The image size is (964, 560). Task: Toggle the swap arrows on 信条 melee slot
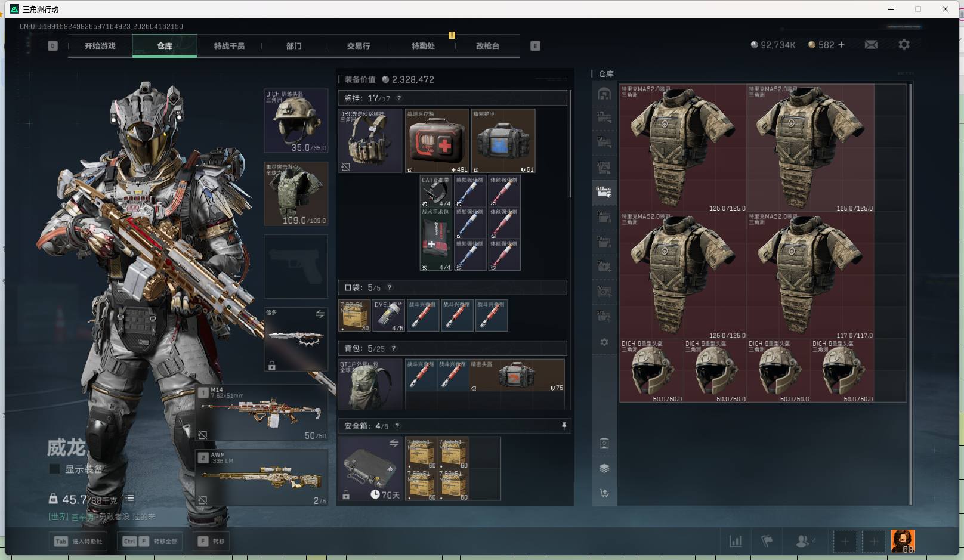pos(320,314)
